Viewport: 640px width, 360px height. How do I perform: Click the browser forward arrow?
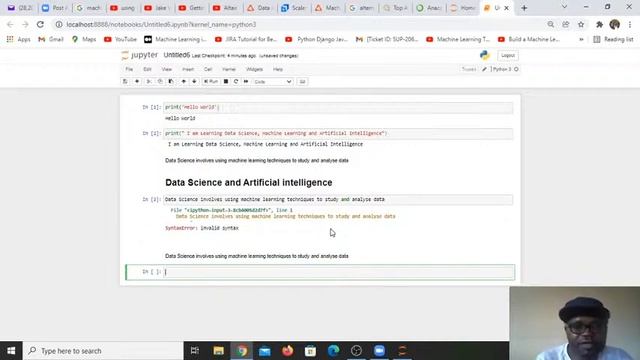click(25, 24)
